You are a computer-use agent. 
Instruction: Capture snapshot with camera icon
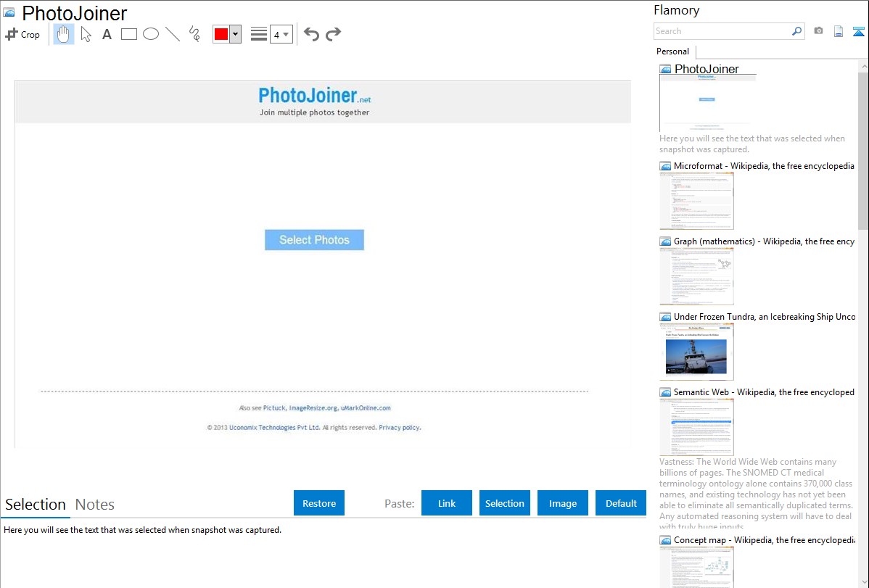(818, 31)
